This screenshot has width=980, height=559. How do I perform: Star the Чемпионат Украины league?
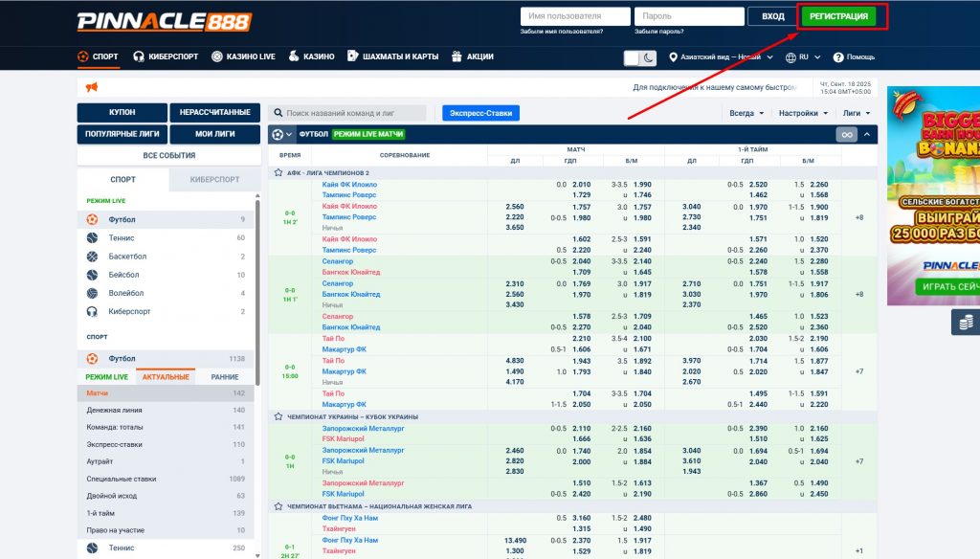(278, 417)
